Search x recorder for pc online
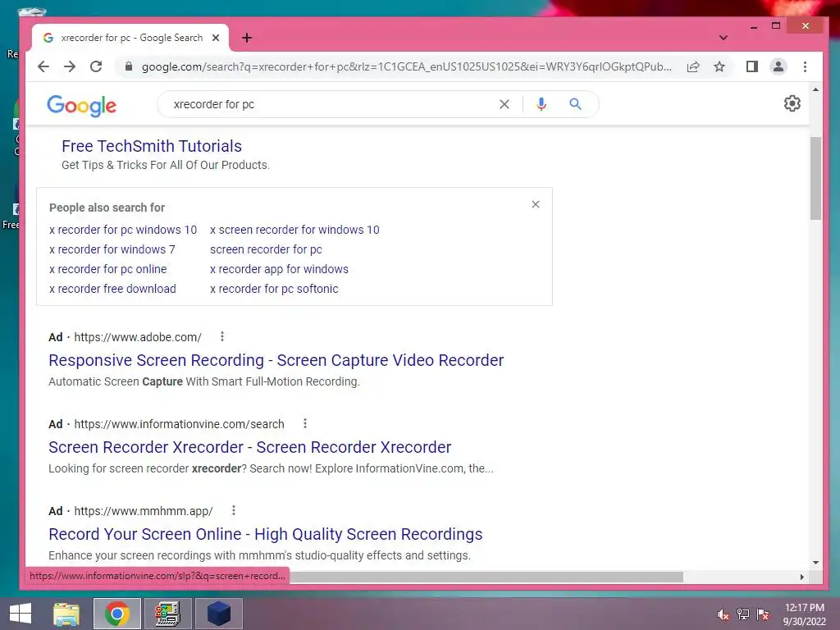Image resolution: width=840 pixels, height=630 pixels. pos(107,269)
